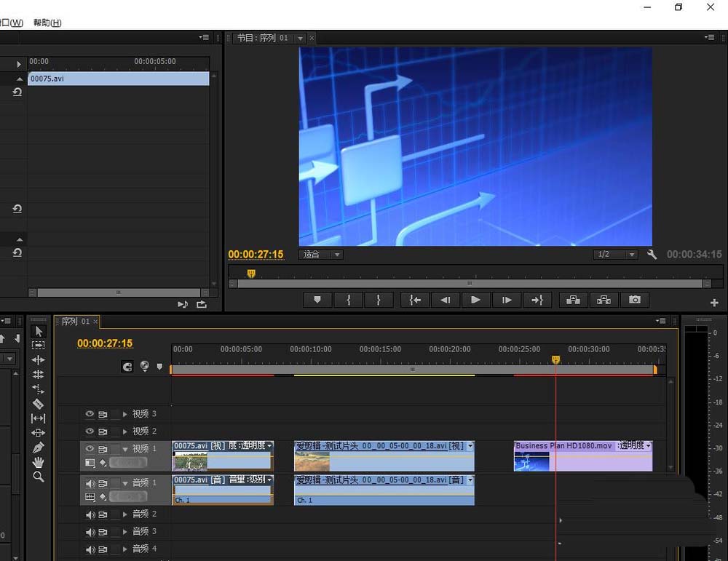Image resolution: width=728 pixels, height=561 pixels.
Task: Open the button editor plus icon
Action: tap(714, 303)
